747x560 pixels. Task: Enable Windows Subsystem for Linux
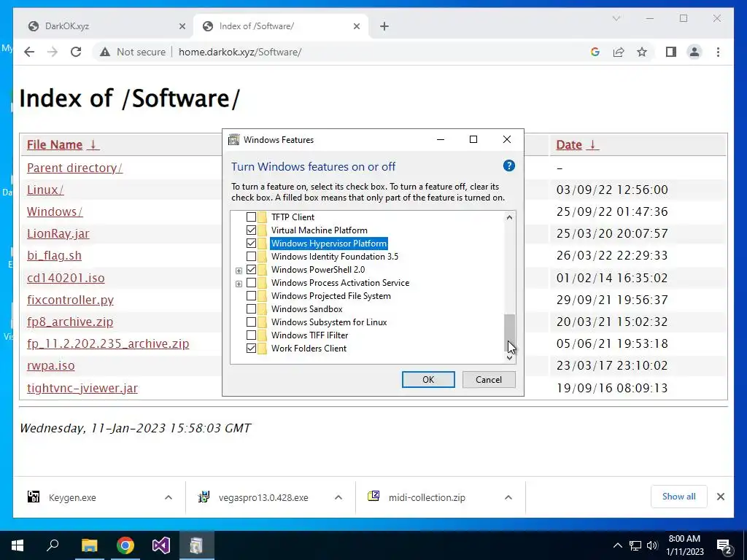[251, 322]
